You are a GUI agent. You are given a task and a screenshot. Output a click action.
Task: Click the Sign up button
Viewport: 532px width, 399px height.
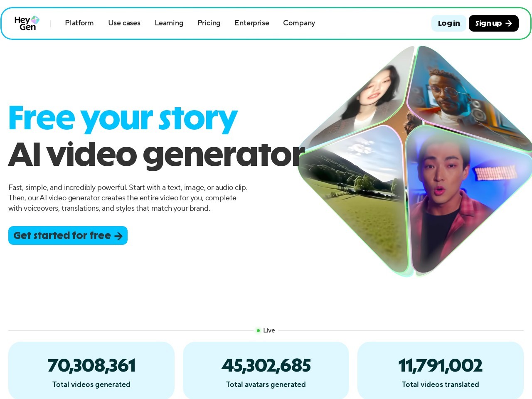tap(494, 23)
